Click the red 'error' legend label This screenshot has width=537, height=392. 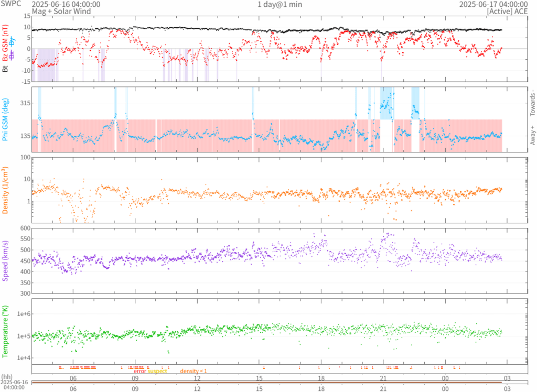click(x=140, y=371)
